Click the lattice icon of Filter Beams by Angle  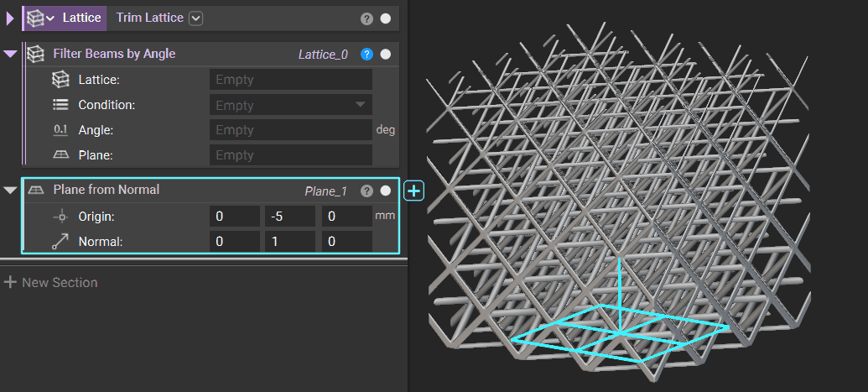coord(35,55)
